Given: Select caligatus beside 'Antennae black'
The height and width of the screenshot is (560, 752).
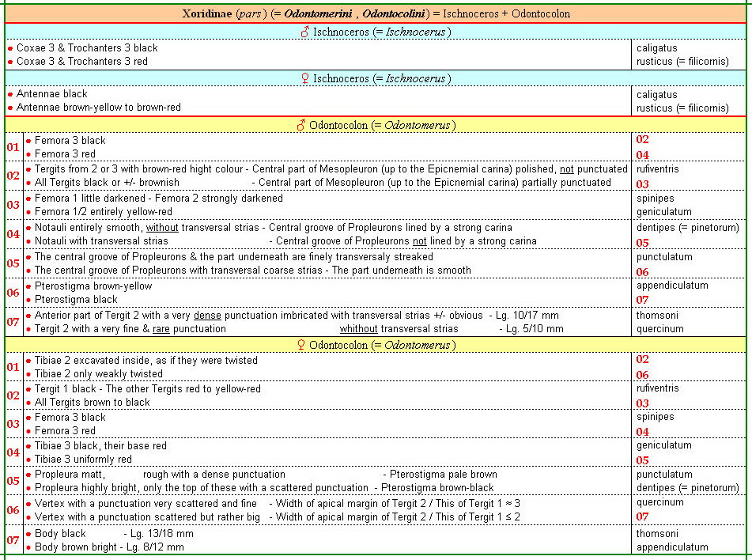Looking at the screenshot, I should click(656, 95).
